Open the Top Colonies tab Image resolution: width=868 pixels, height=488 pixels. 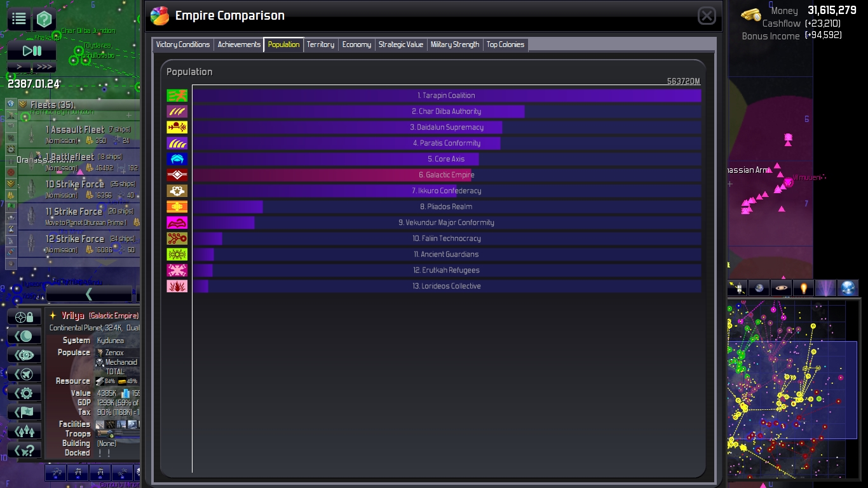[505, 44]
